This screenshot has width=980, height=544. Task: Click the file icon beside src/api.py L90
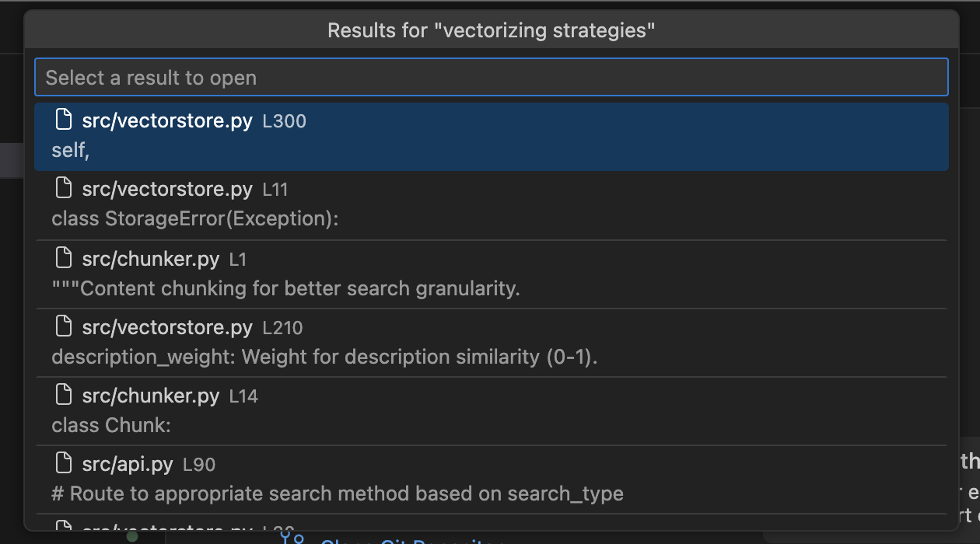(63, 462)
